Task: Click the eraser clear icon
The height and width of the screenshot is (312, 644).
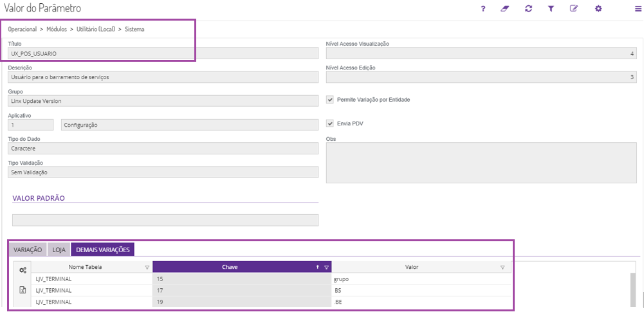Action: pyautogui.click(x=506, y=9)
